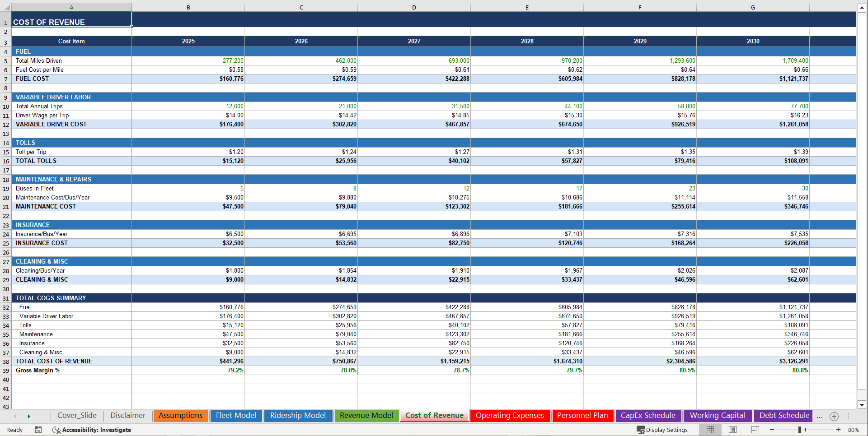
Task: Click the column A header dropdown area
Action: 71,7
